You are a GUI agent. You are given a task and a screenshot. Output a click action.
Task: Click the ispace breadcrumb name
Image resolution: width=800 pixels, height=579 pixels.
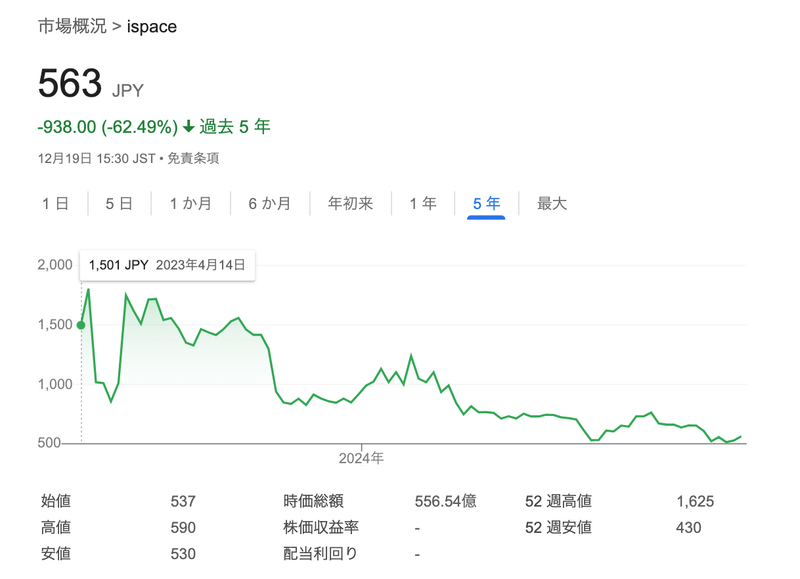pyautogui.click(x=152, y=27)
